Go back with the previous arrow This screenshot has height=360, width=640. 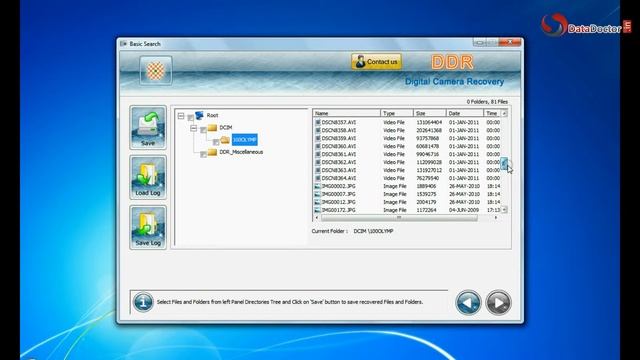pyautogui.click(x=468, y=302)
